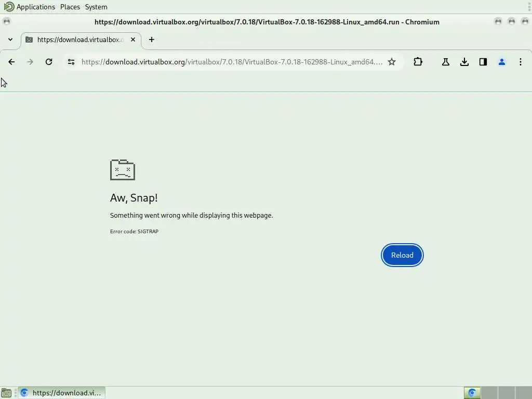The image size is (532, 399).
Task: Open the Places menu
Action: point(70,7)
